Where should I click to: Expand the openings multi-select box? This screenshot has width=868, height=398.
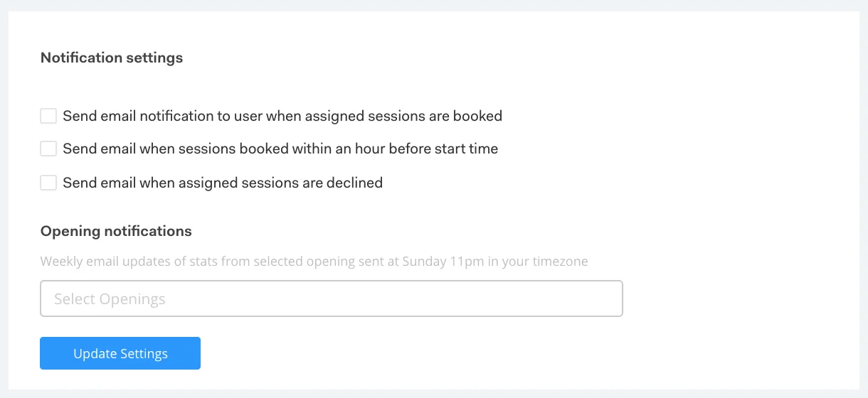[x=332, y=298]
